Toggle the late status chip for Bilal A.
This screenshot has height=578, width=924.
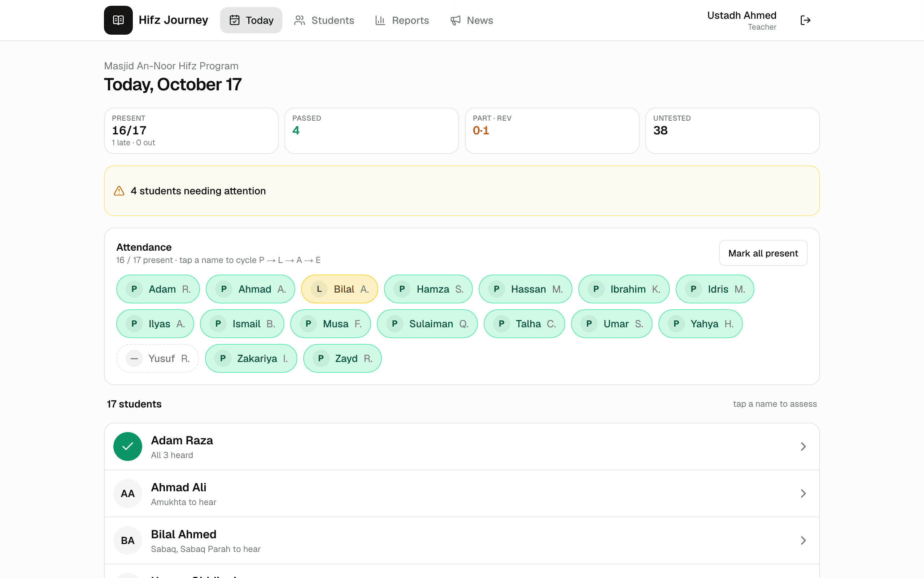(x=339, y=289)
